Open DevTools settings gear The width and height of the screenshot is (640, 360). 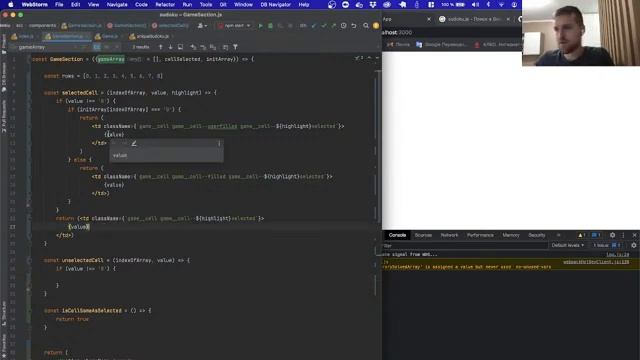612,235
